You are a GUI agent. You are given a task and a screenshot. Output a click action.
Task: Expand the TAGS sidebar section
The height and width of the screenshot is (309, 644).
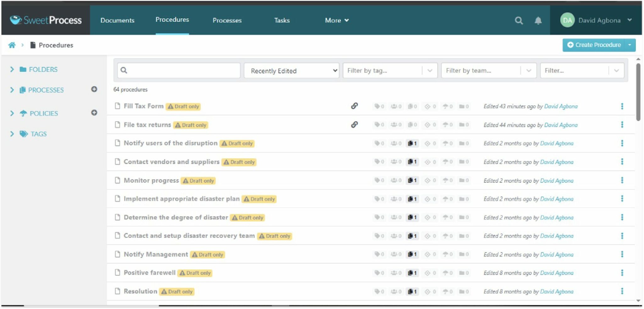(x=12, y=134)
